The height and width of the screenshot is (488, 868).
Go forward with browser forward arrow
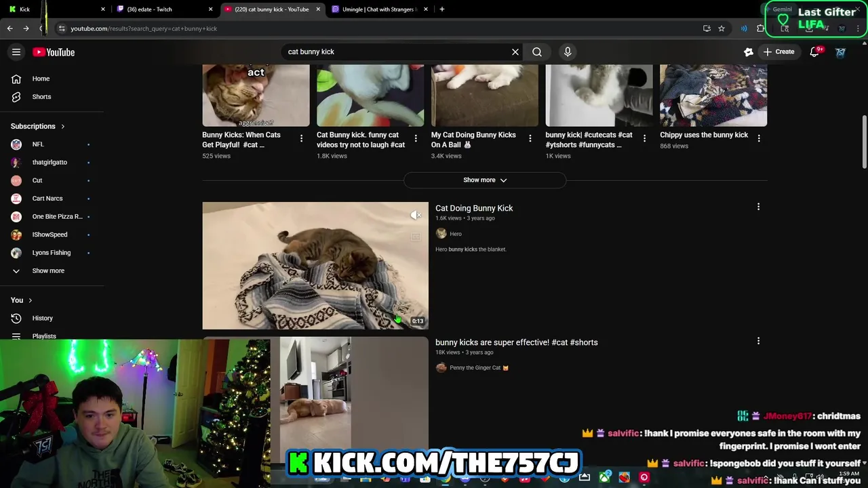click(26, 28)
